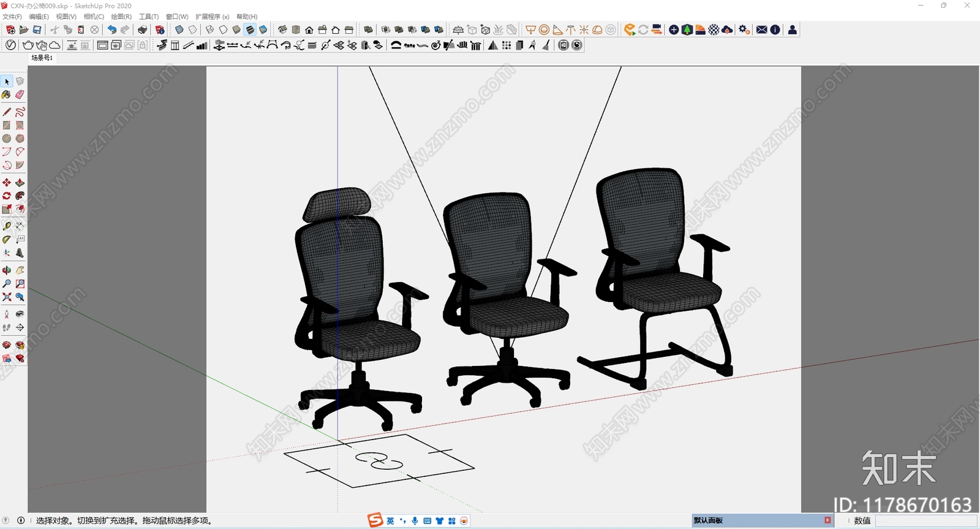Open the 绘图(R) menu
The height and width of the screenshot is (529, 980).
tap(121, 17)
